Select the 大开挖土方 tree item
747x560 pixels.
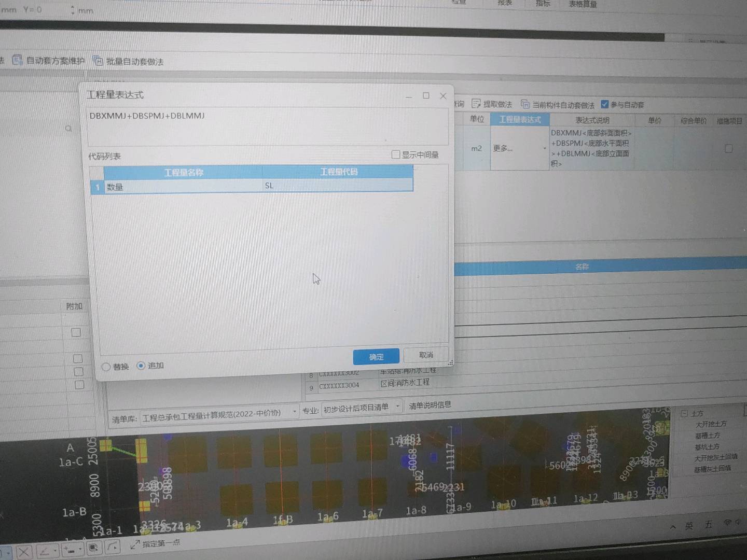711,424
